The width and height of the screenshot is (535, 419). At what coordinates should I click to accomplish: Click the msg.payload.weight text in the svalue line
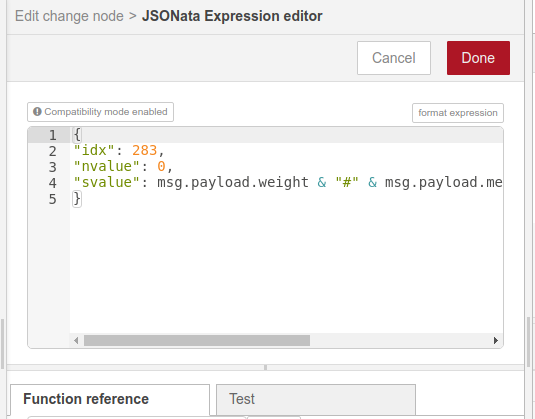pos(233,183)
